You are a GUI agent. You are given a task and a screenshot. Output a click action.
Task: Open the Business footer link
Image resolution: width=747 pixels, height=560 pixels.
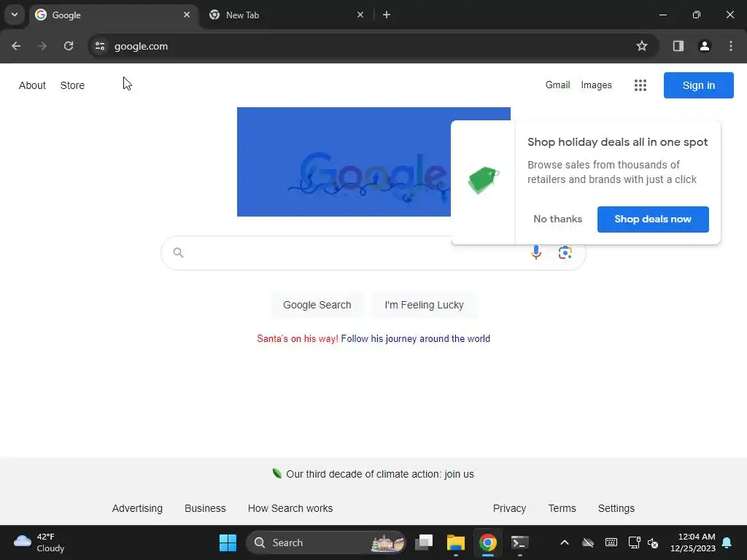point(205,508)
